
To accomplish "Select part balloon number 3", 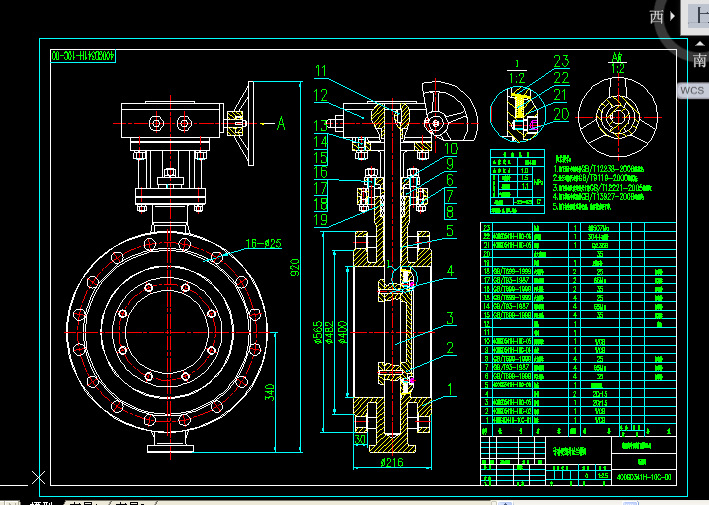I will click(450, 318).
